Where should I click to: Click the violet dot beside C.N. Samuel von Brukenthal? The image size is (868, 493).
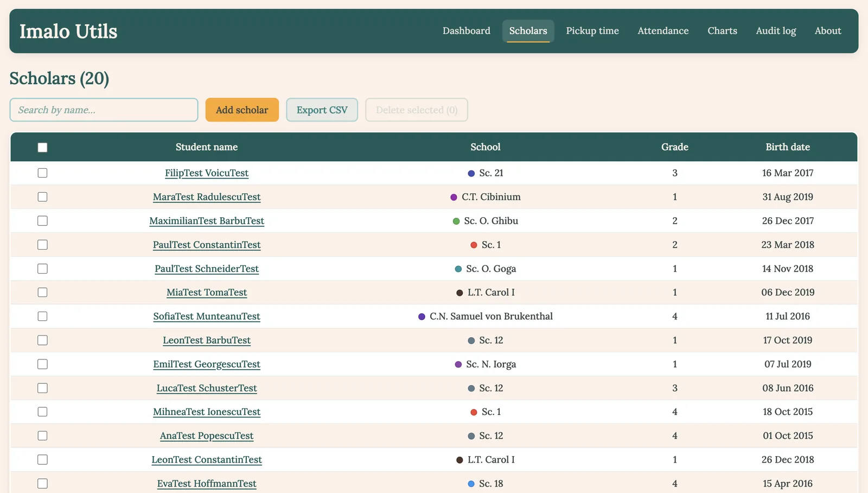click(x=422, y=317)
